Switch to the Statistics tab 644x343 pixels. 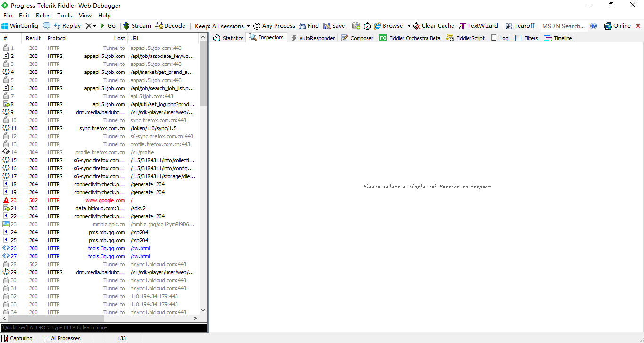[x=228, y=38]
